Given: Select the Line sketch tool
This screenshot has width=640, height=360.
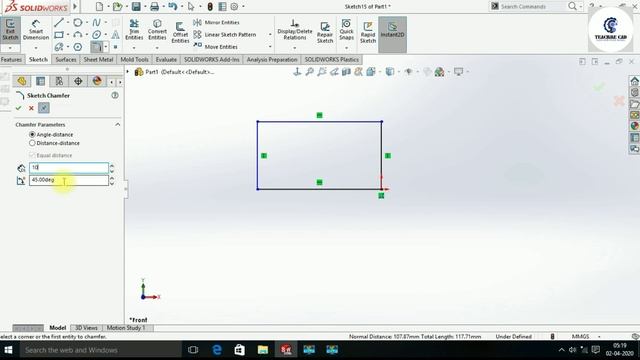Looking at the screenshot, I should pos(59,22).
